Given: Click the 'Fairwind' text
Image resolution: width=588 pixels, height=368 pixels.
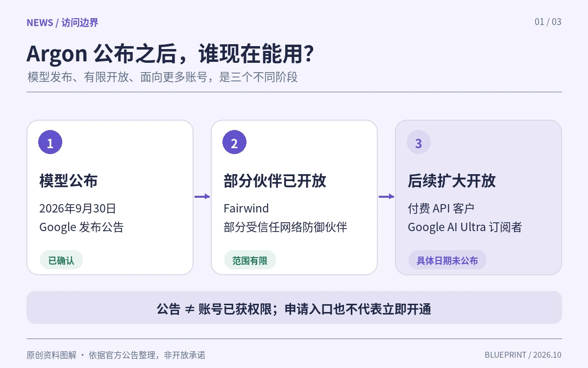Looking at the screenshot, I should click(x=246, y=208).
